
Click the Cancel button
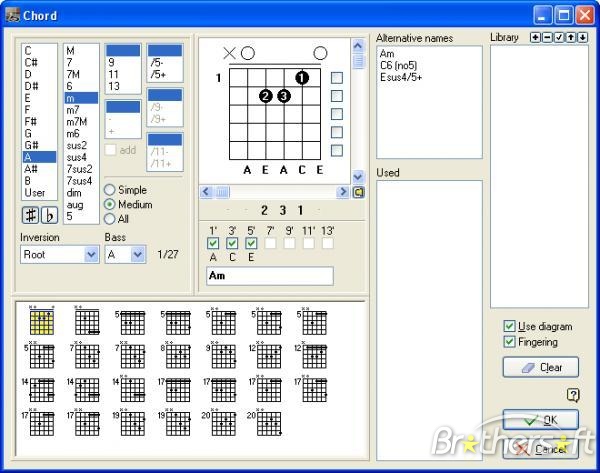tap(540, 449)
